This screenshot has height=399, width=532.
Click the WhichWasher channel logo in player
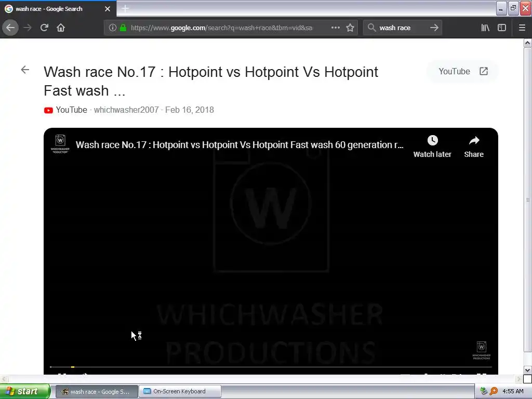click(60, 144)
